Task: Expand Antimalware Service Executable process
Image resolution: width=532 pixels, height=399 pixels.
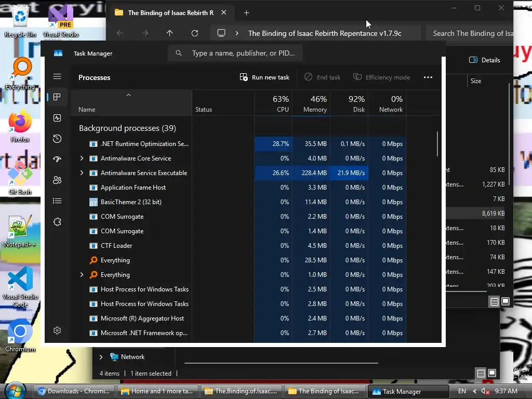Action: coord(82,172)
